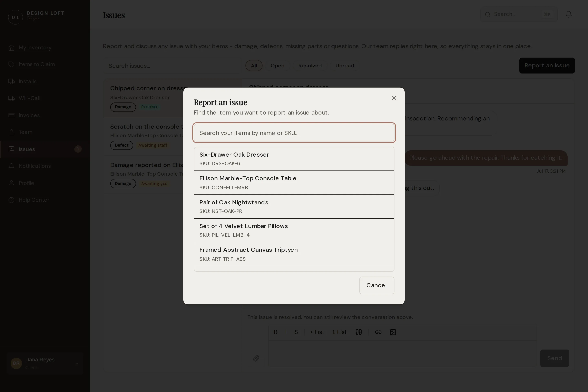588x392 pixels.
Task: Open Will-Call in sidebar
Action: tap(45, 98)
